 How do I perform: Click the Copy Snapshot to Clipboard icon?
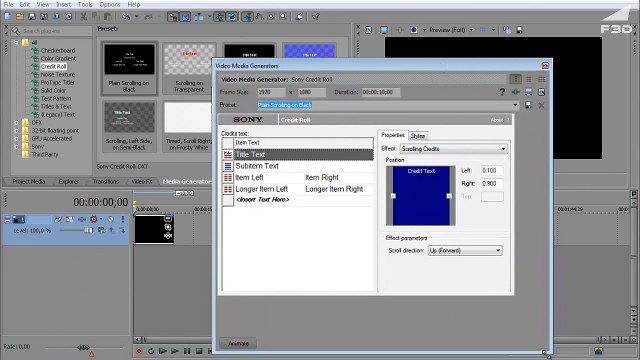tap(507, 30)
